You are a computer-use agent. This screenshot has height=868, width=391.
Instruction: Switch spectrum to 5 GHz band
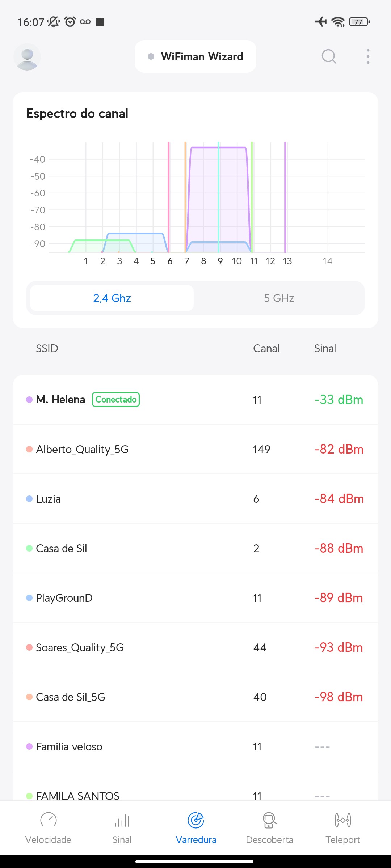pos(279,298)
